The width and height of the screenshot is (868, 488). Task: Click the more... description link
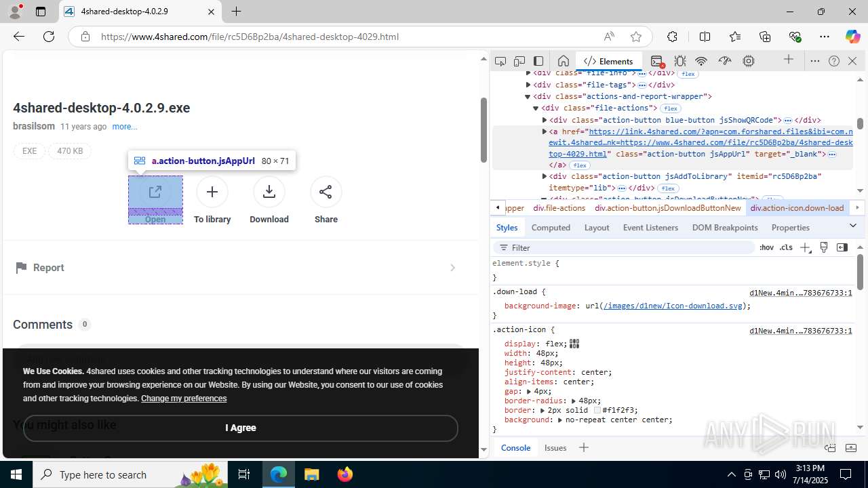(x=125, y=127)
